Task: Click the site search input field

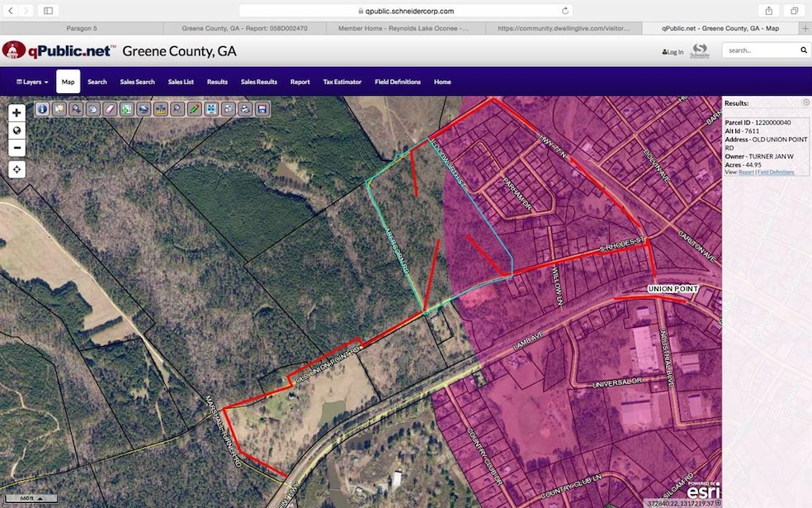Action: pos(761,50)
